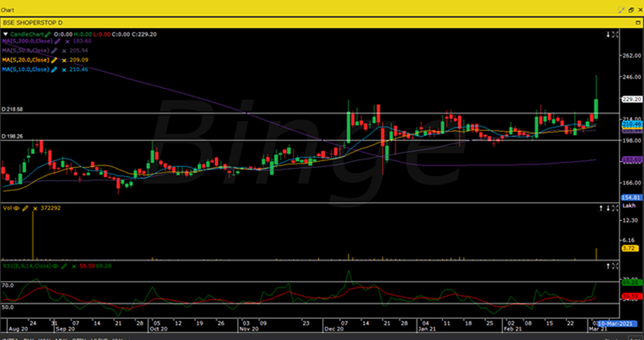Click the RSI(E,9,14,Close) label

(x=26, y=266)
